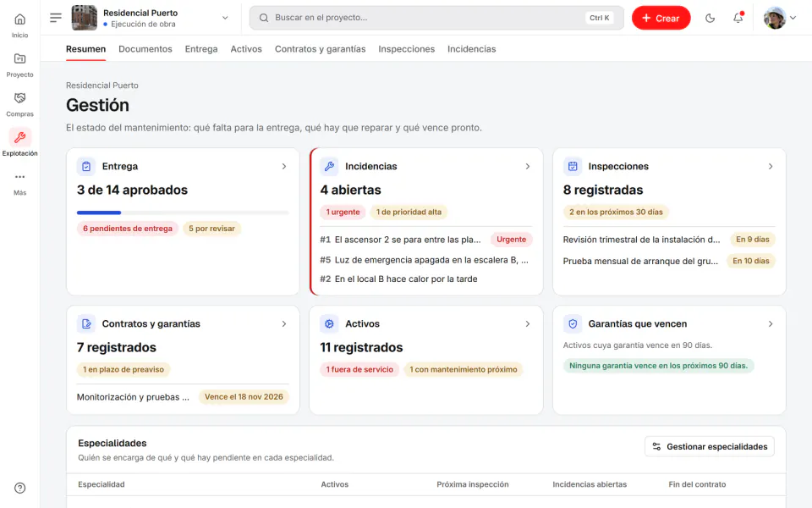Open the user avatar menu

coord(780,18)
